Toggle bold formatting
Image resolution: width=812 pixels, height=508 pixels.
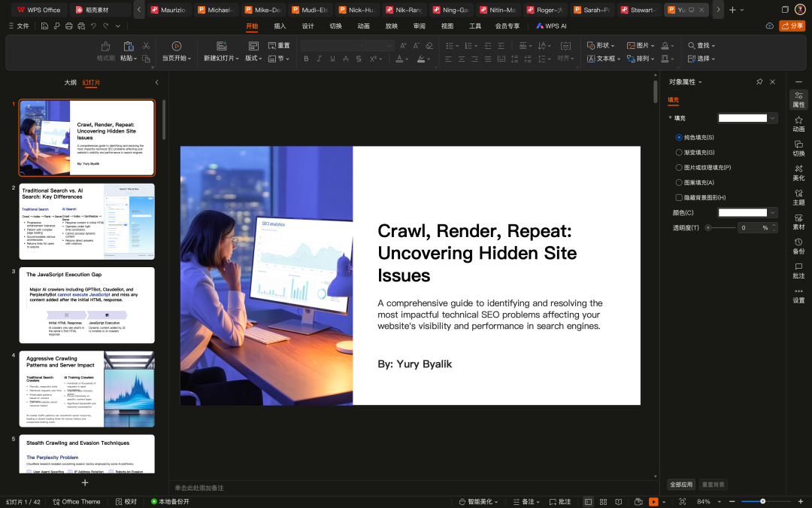[306, 59]
